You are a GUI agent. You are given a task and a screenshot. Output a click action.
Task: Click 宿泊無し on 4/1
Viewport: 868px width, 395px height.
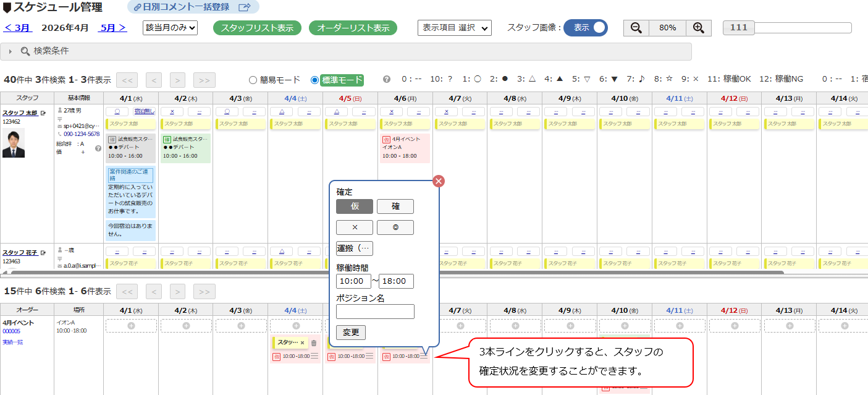[144, 112]
